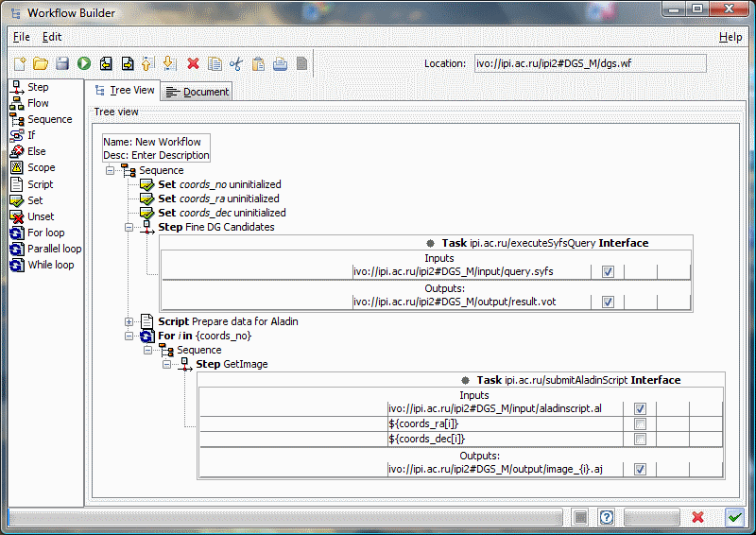Click the Open folder toolbar icon
This screenshot has height=535, width=756.
(41, 63)
